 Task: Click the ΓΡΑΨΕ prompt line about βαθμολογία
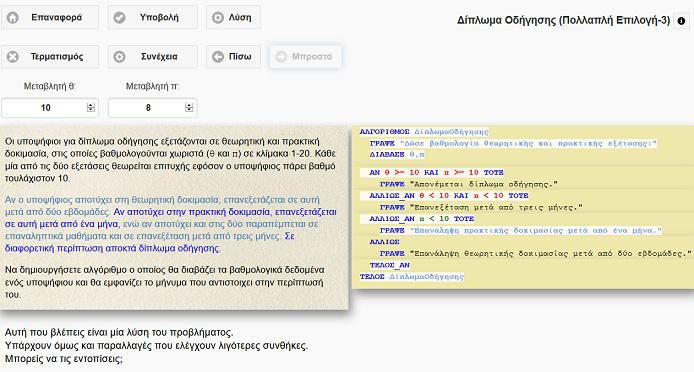[513, 143]
